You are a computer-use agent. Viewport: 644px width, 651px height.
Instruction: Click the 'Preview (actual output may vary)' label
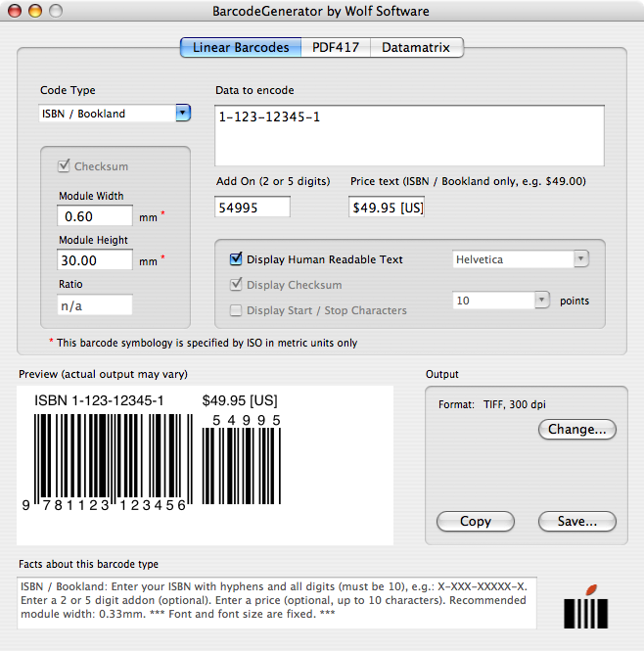[103, 374]
